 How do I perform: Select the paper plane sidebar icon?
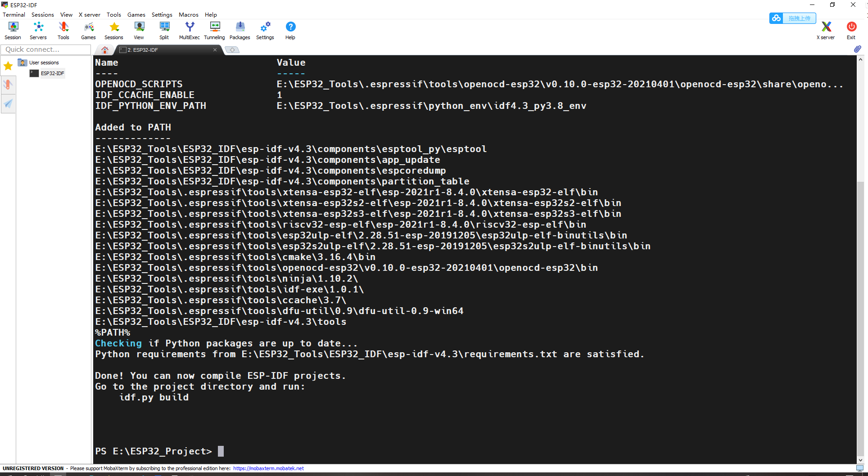coord(8,103)
